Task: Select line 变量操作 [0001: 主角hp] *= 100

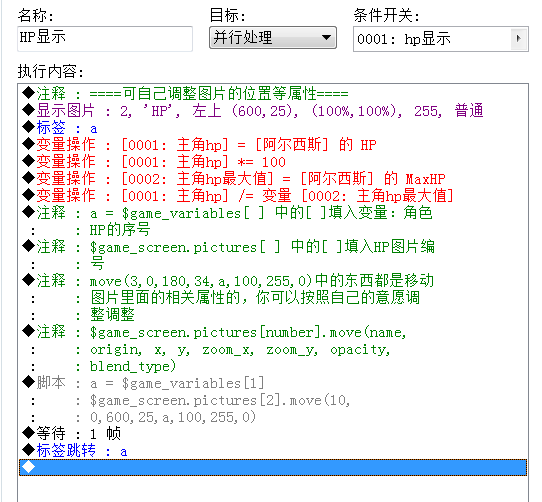Action: [273, 162]
